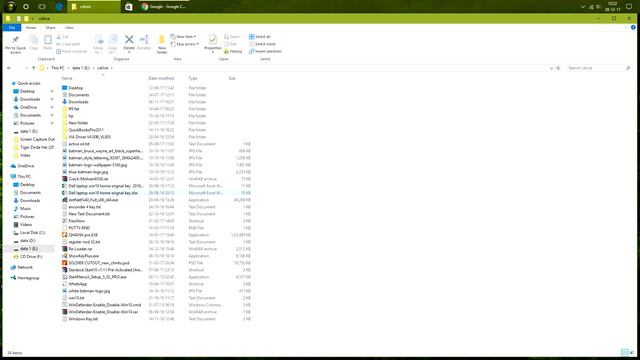Open the File menu tab
Screen dimensions: 640x360
12,28
